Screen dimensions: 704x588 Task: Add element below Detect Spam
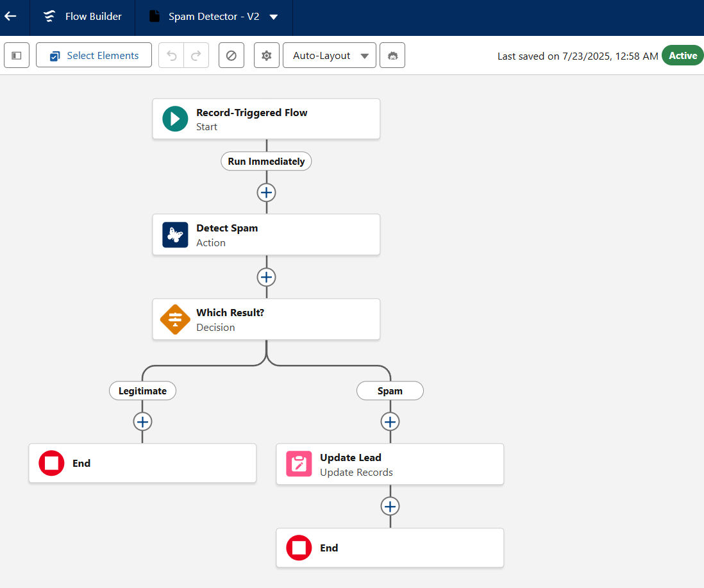pos(266,277)
